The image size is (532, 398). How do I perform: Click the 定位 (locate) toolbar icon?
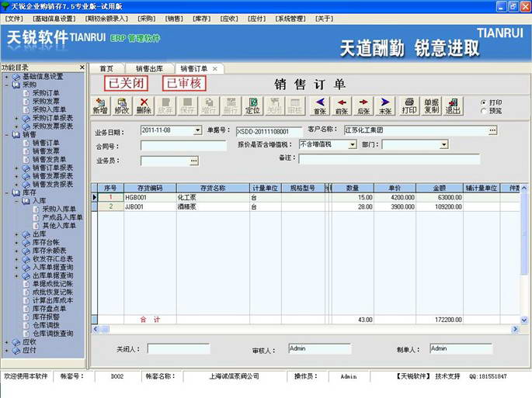(252, 106)
